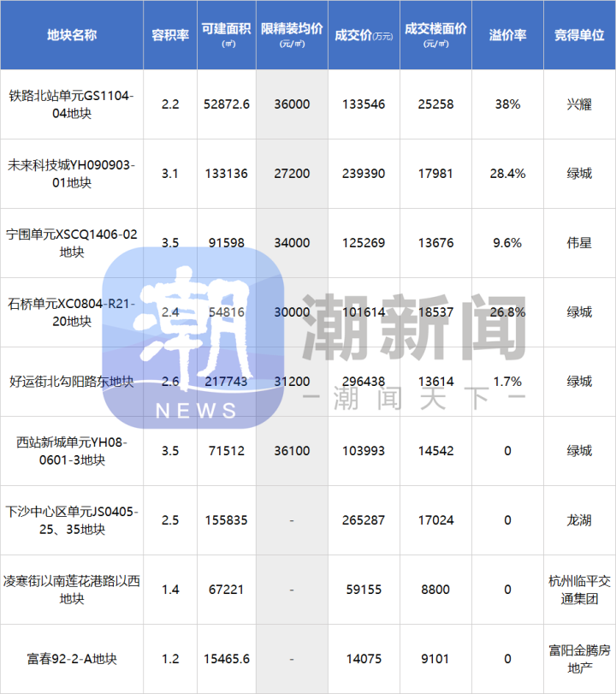
Task: Click price cap value 34000
Action: tap(292, 243)
